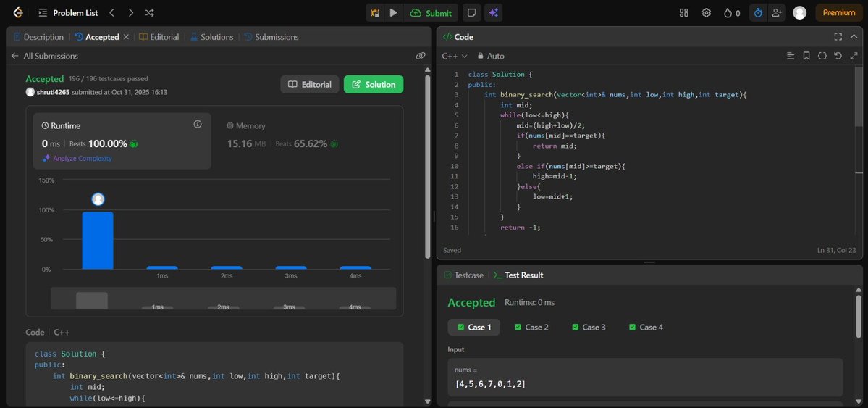This screenshot has height=408, width=868.
Task: Open the Submissions tab
Action: coord(271,37)
